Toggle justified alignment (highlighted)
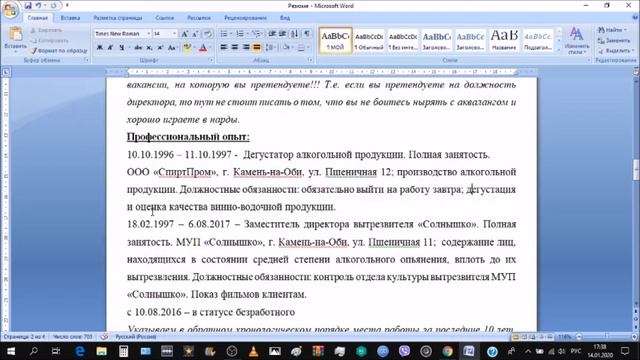Screen dimensions: 640x360 tap(257, 48)
